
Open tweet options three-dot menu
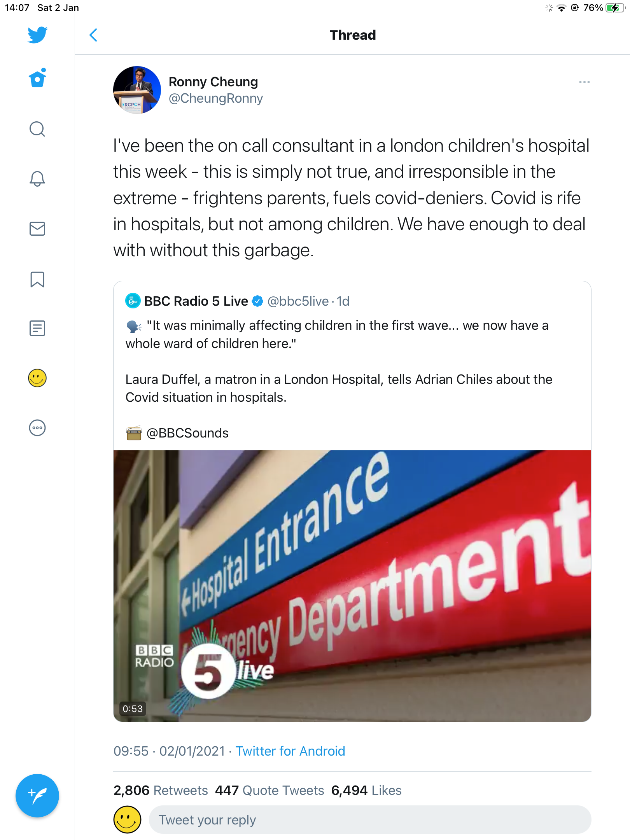click(x=584, y=82)
